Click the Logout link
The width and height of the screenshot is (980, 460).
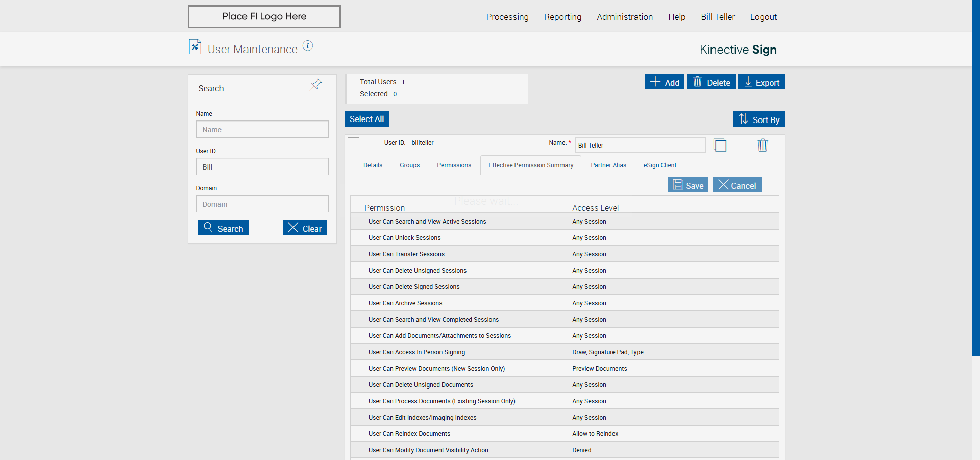tap(763, 17)
